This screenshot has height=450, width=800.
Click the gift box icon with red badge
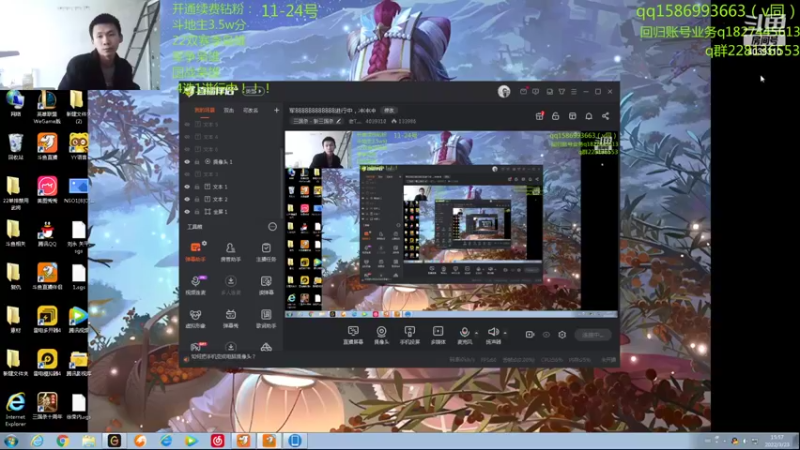click(539, 116)
